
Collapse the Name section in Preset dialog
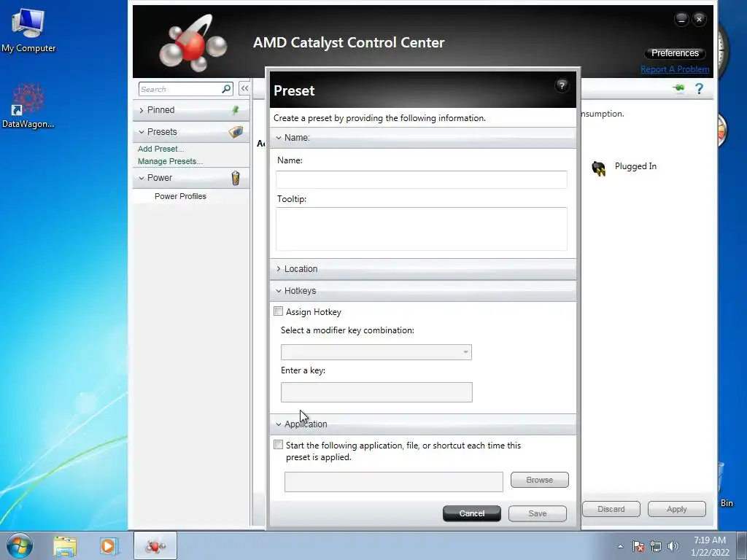tap(279, 138)
